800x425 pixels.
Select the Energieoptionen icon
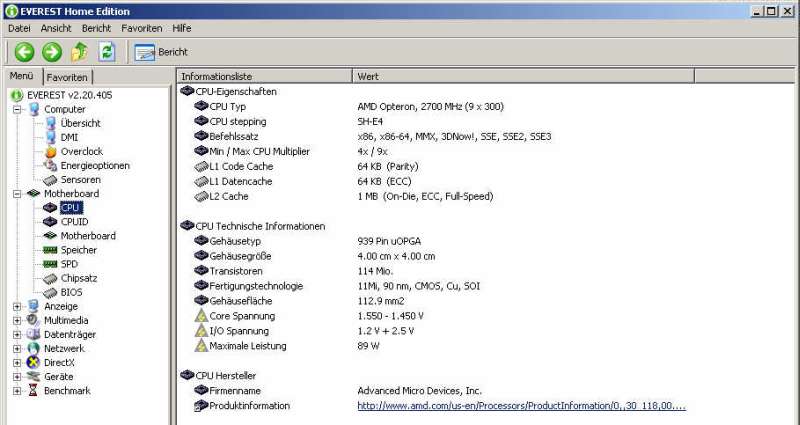[x=51, y=166]
